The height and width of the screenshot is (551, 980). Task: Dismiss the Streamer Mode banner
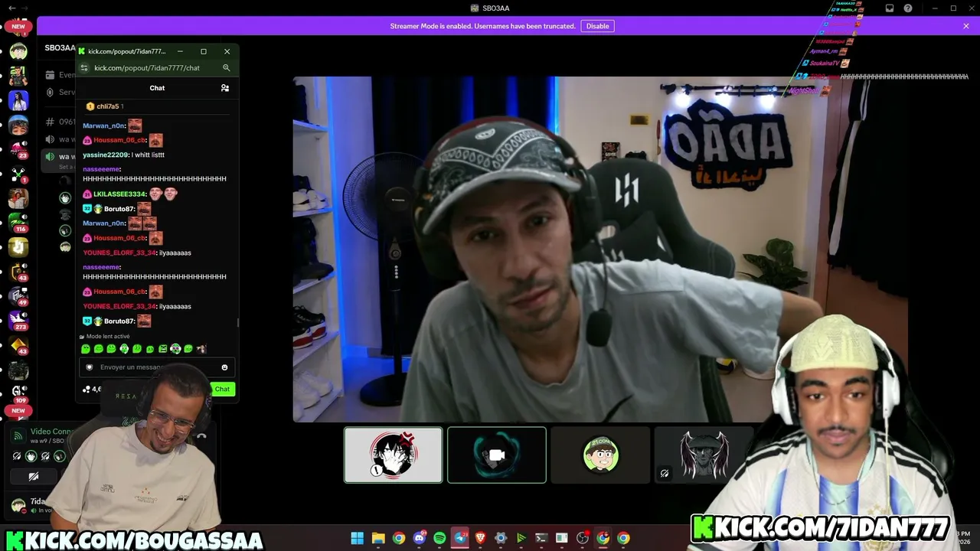tap(966, 26)
